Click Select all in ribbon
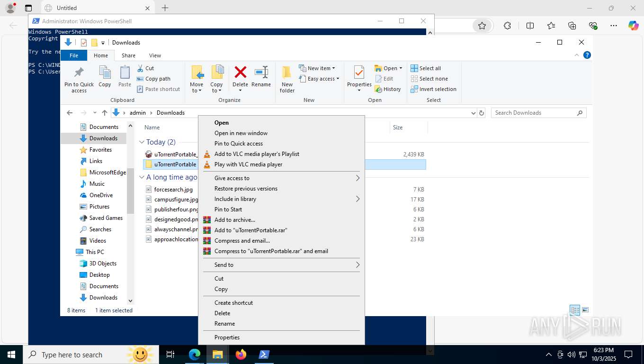Viewport: 644px width, 364px height. click(426, 68)
